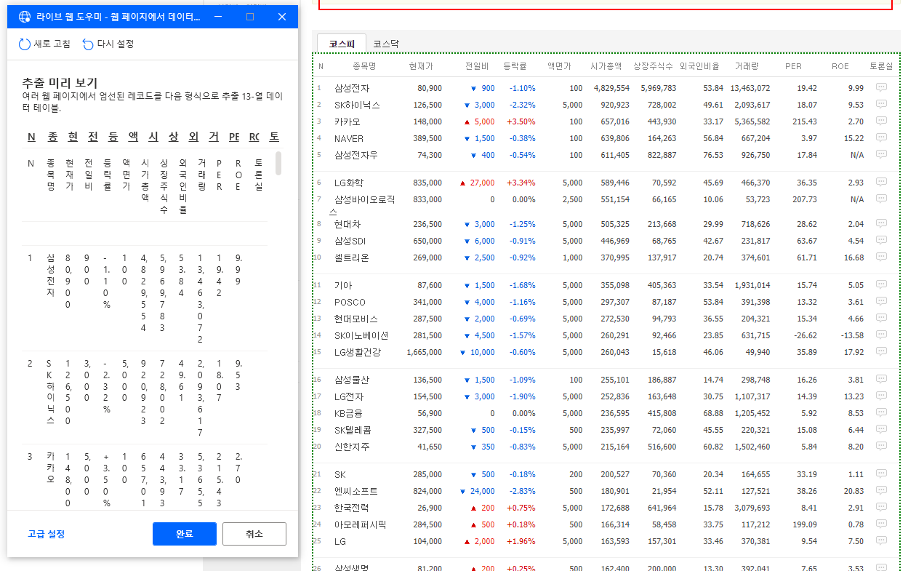Switch to the 코스피 tab

(x=342, y=44)
